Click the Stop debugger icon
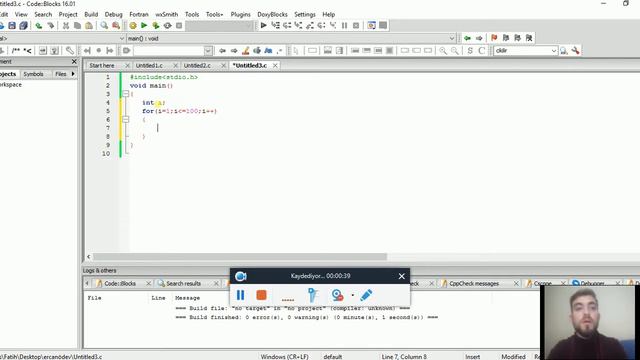 pyautogui.click(x=356, y=25)
